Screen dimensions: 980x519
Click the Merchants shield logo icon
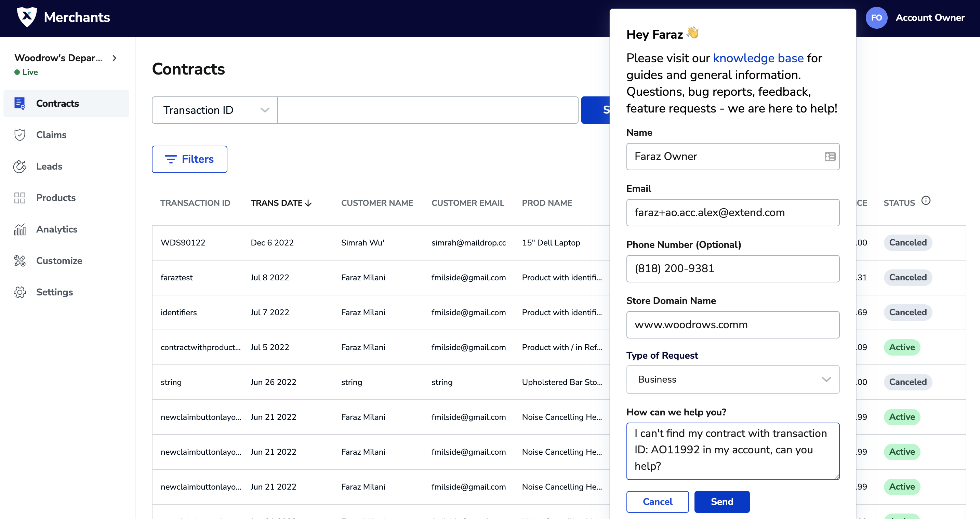pos(27,17)
